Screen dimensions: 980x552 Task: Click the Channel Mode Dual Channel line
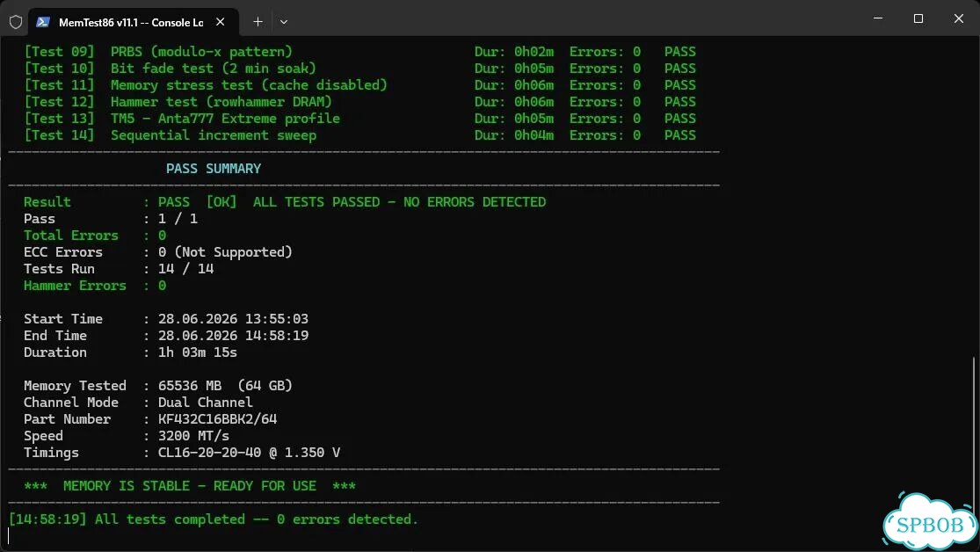pos(139,403)
